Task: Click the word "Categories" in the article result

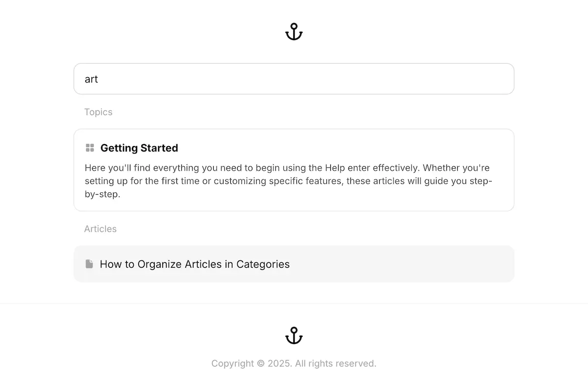Action: coord(263,264)
